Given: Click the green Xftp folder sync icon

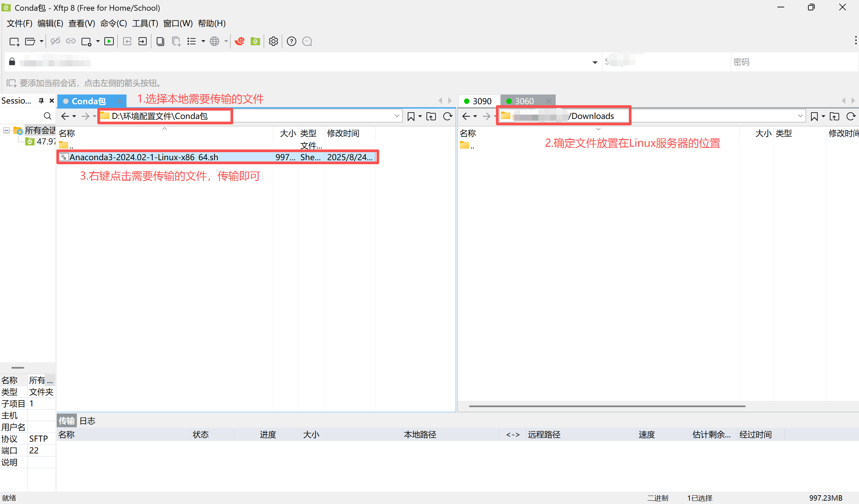Looking at the screenshot, I should [x=255, y=42].
